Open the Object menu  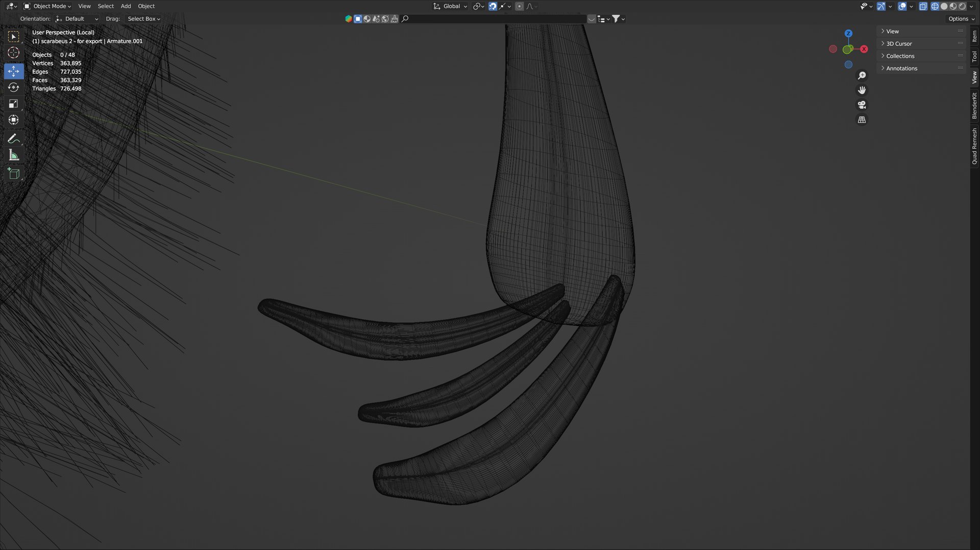tap(146, 6)
